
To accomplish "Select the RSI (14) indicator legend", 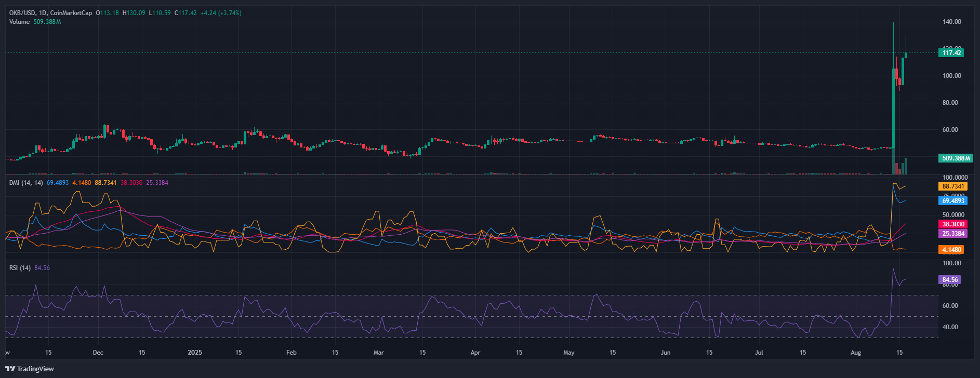I will pyautogui.click(x=20, y=268).
